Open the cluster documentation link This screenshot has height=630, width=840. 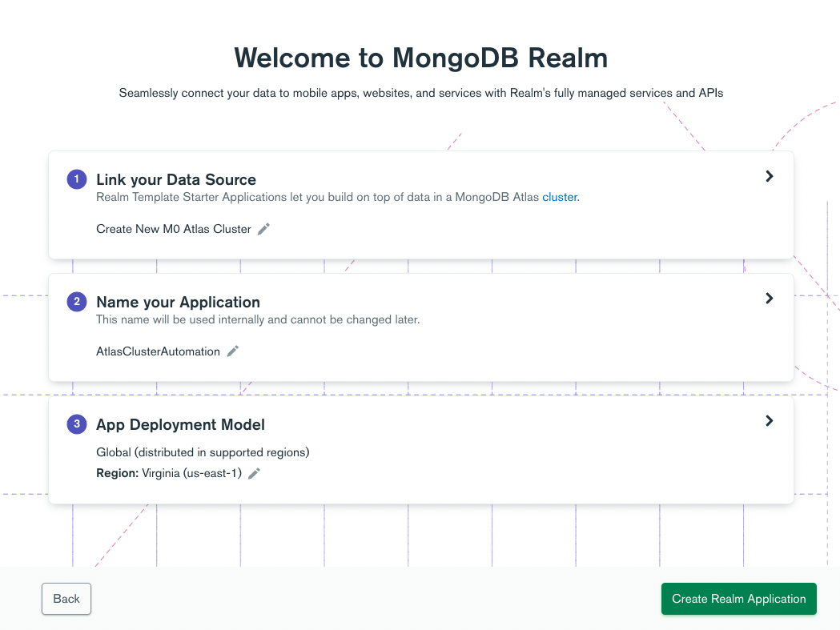click(560, 197)
